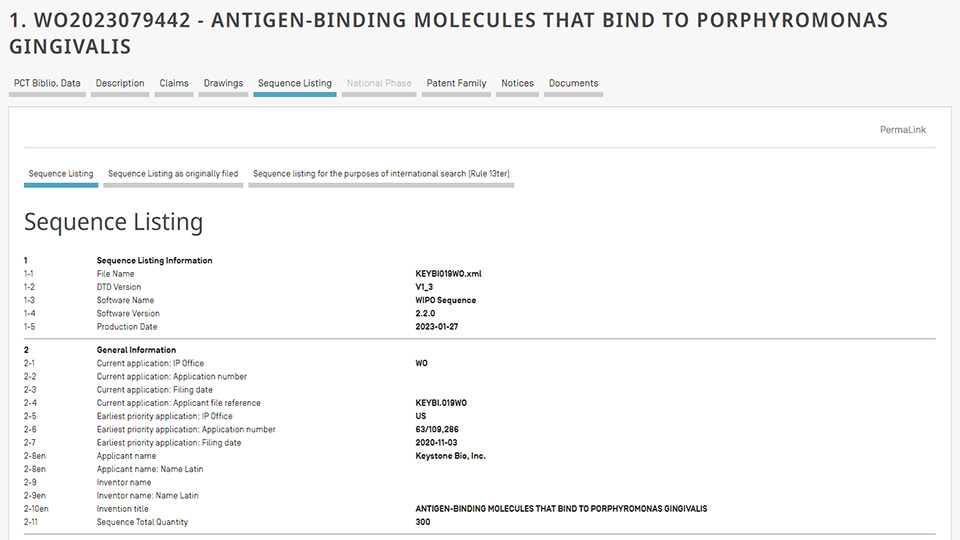The height and width of the screenshot is (540, 960).
Task: Click the Sequence Total Quantity value 300
Action: pos(423,522)
